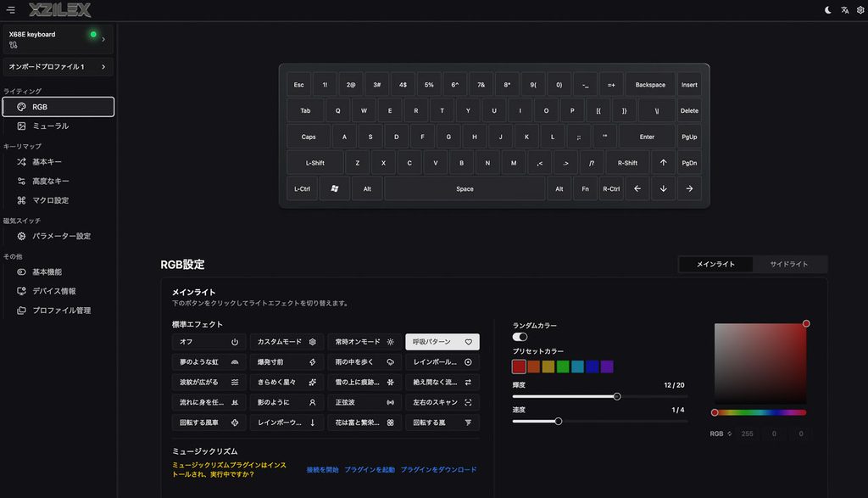868x498 pixels.
Task: Expand オンボードプロファイル 1 selector
Action: (x=58, y=67)
